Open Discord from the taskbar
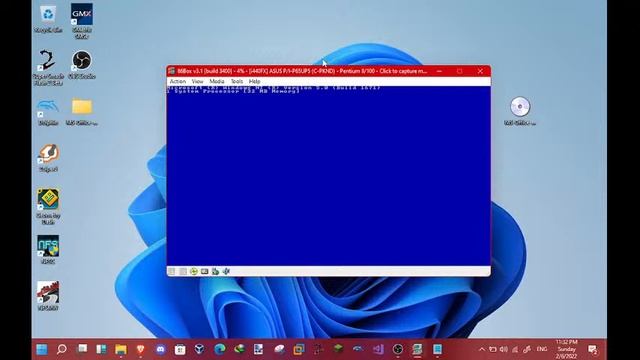The image size is (640, 360). pos(161,349)
